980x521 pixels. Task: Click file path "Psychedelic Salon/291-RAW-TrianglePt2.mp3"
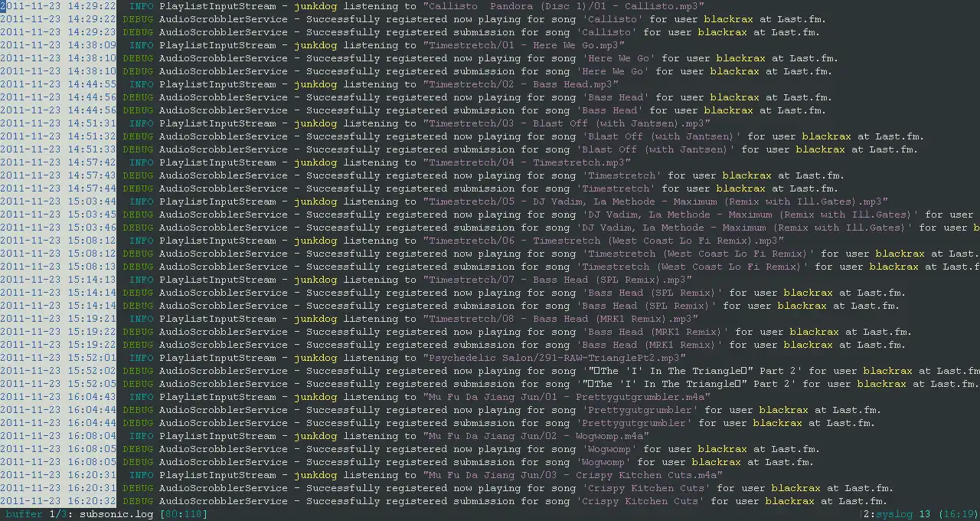[554, 358]
